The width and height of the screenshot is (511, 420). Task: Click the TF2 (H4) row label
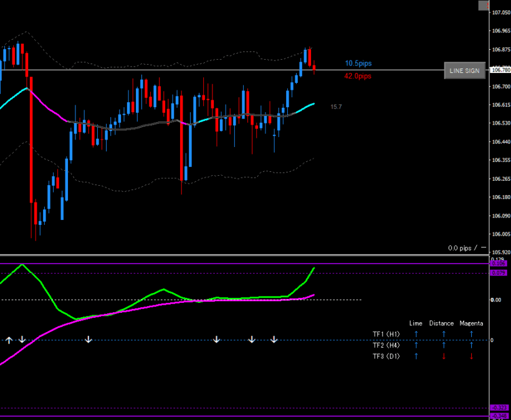coord(386,345)
